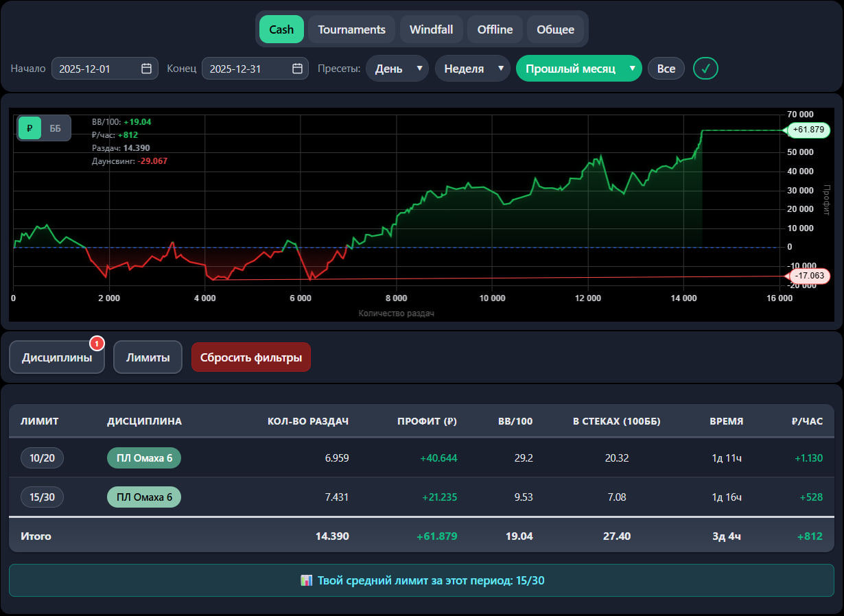
Task: Select the Cash tab
Action: click(x=281, y=29)
